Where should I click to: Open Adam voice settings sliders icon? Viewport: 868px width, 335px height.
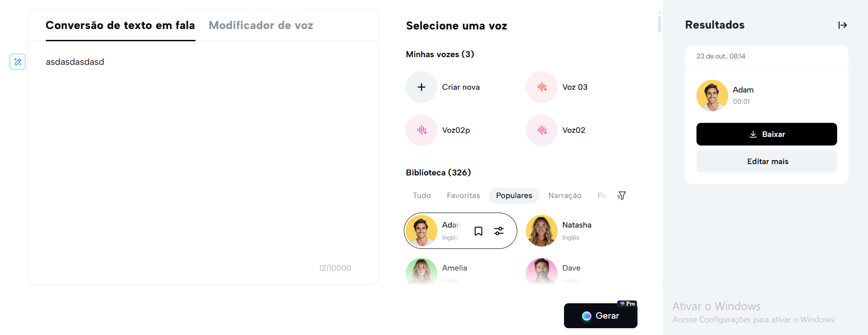(499, 231)
